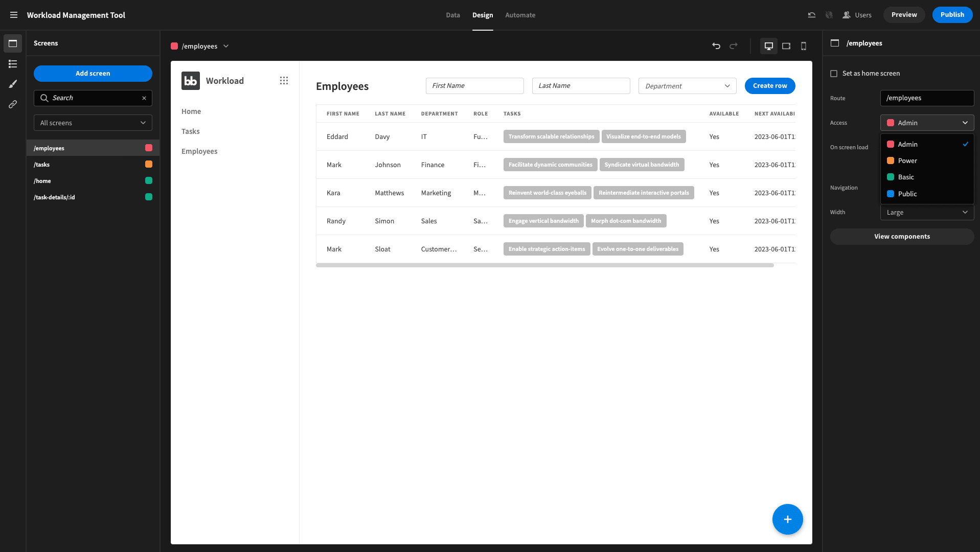This screenshot has width=980, height=552.
Task: Click the app grid dots next to Workload
Action: coord(284,81)
